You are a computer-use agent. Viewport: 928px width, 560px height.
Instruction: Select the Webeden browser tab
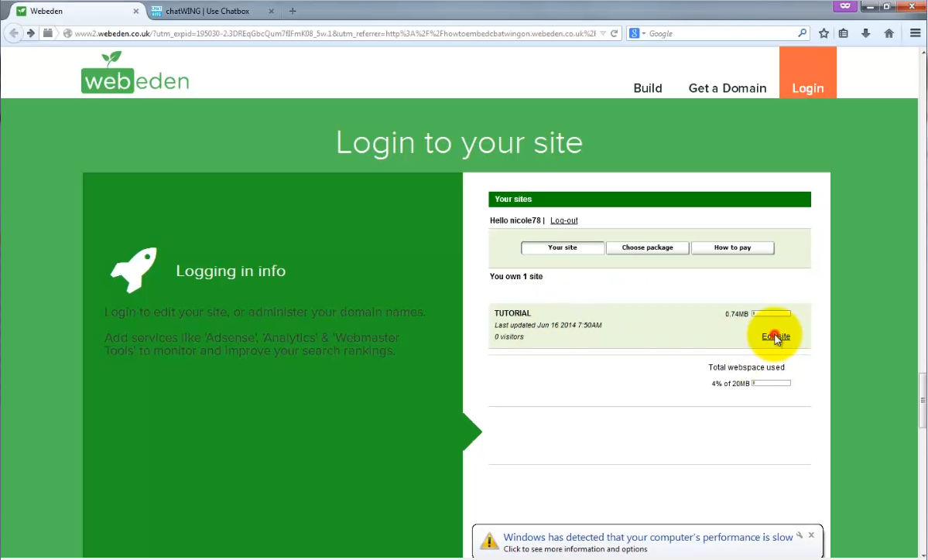click(x=77, y=12)
